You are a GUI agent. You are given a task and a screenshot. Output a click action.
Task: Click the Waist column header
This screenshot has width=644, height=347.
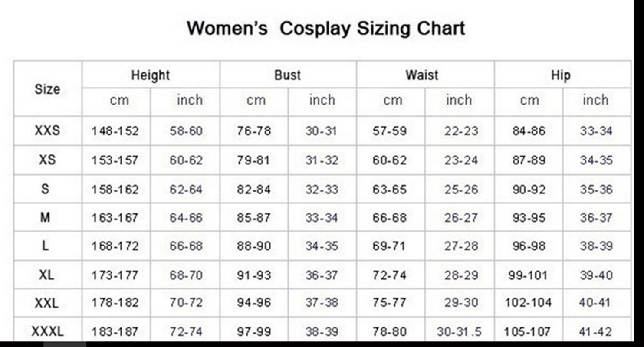[x=422, y=75]
